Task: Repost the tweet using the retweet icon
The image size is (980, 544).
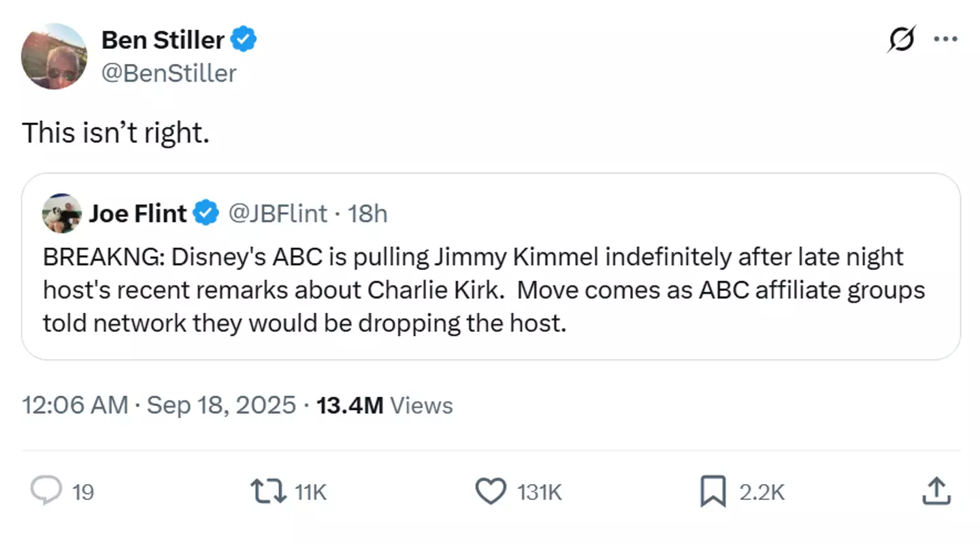Action: coord(268,491)
